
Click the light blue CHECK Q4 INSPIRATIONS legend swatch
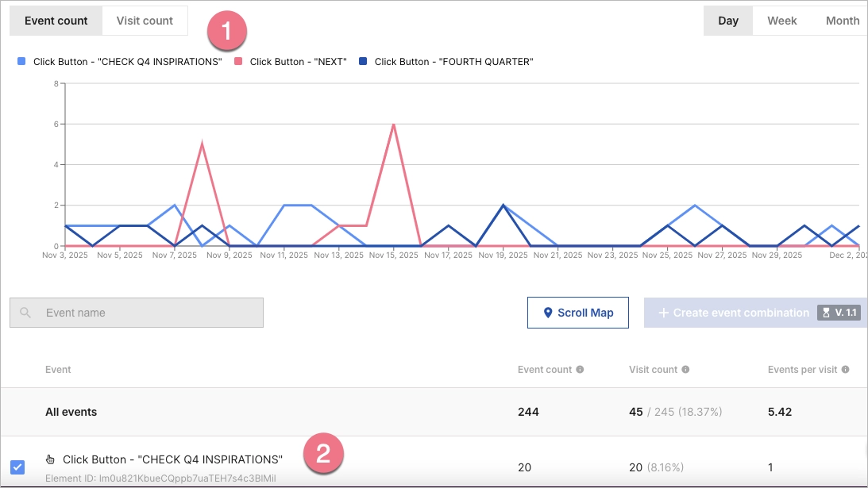(21, 61)
